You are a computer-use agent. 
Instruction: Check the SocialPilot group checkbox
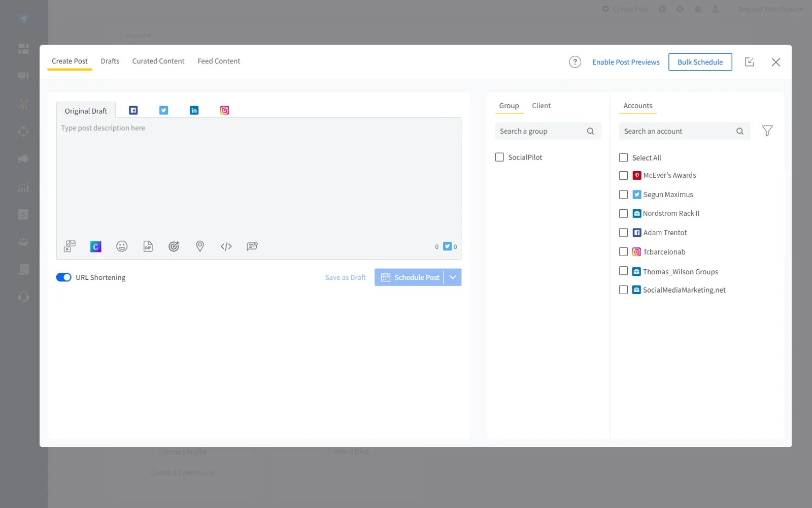499,157
